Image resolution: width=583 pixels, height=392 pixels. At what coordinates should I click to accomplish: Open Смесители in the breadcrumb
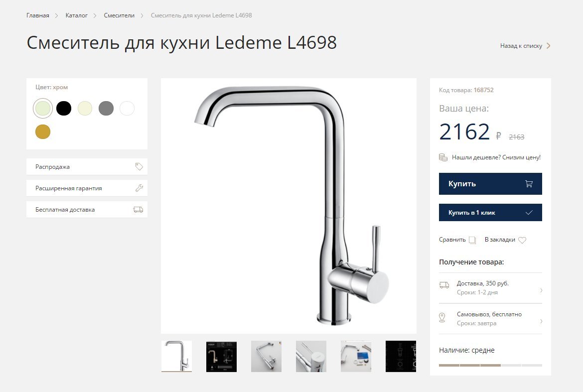(x=119, y=15)
